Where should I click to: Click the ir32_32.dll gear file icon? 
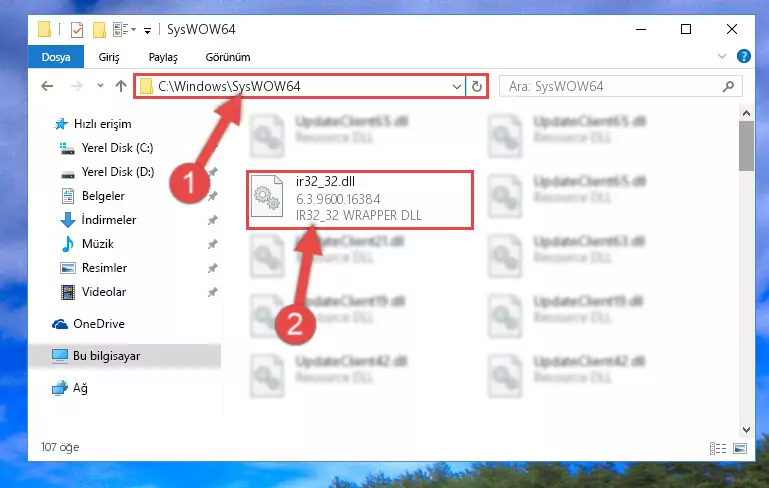pos(267,196)
